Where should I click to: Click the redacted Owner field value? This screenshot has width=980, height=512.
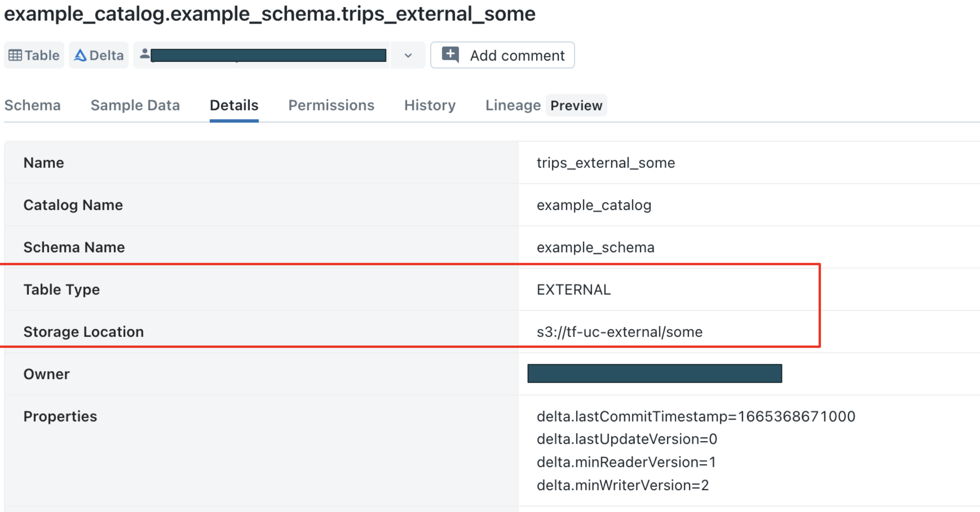pyautogui.click(x=654, y=373)
